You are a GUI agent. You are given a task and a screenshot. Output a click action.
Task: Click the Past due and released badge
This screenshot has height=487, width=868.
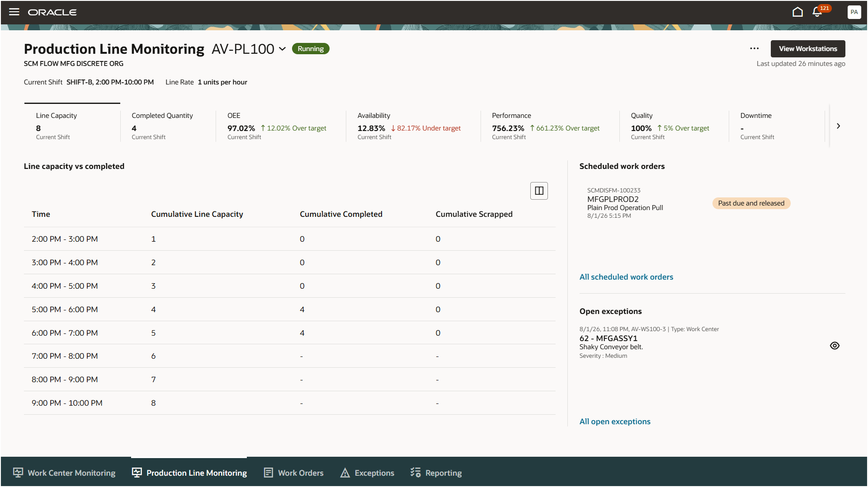pyautogui.click(x=751, y=203)
